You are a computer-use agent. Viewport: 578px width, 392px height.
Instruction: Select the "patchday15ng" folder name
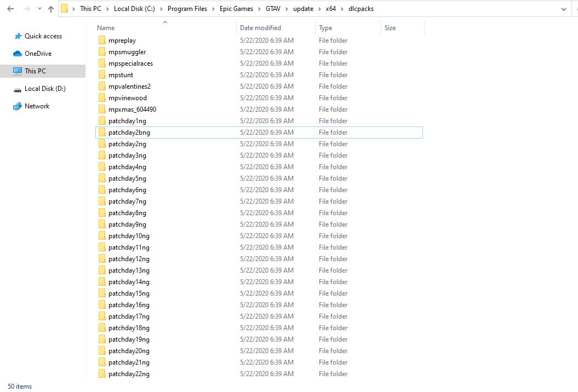(x=129, y=293)
